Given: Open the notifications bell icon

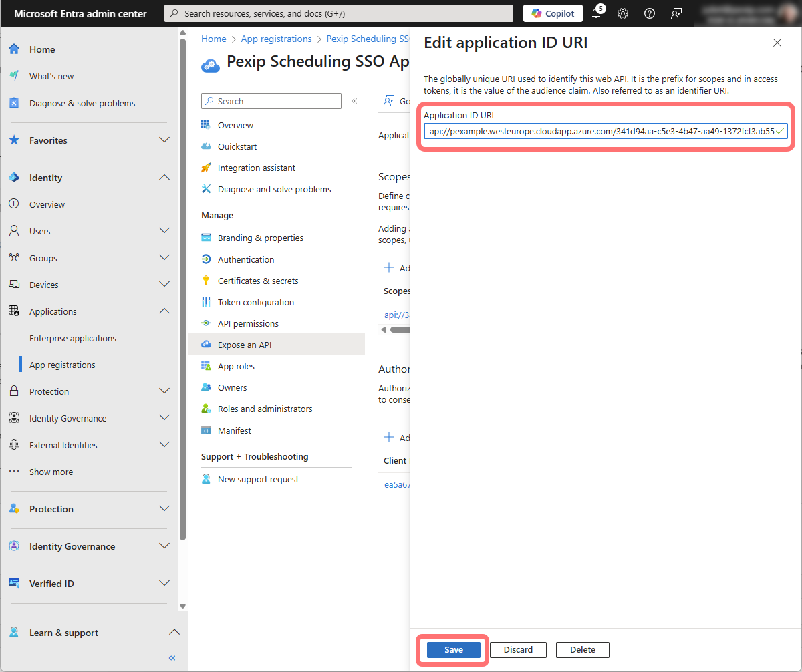Looking at the screenshot, I should tap(597, 13).
